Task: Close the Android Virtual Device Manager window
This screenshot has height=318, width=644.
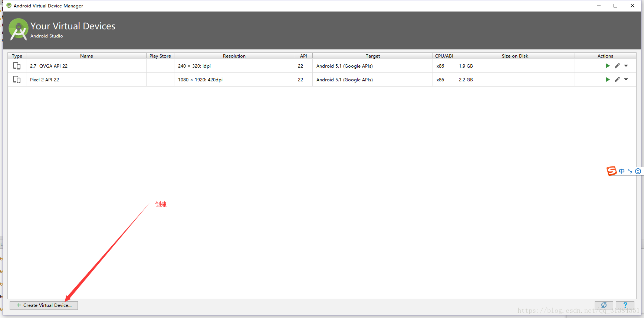Action: point(632,6)
